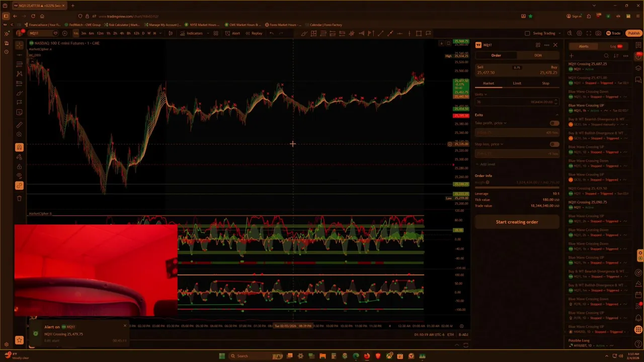
Task: Add symbol to compare with plus icon
Action: pos(64,33)
